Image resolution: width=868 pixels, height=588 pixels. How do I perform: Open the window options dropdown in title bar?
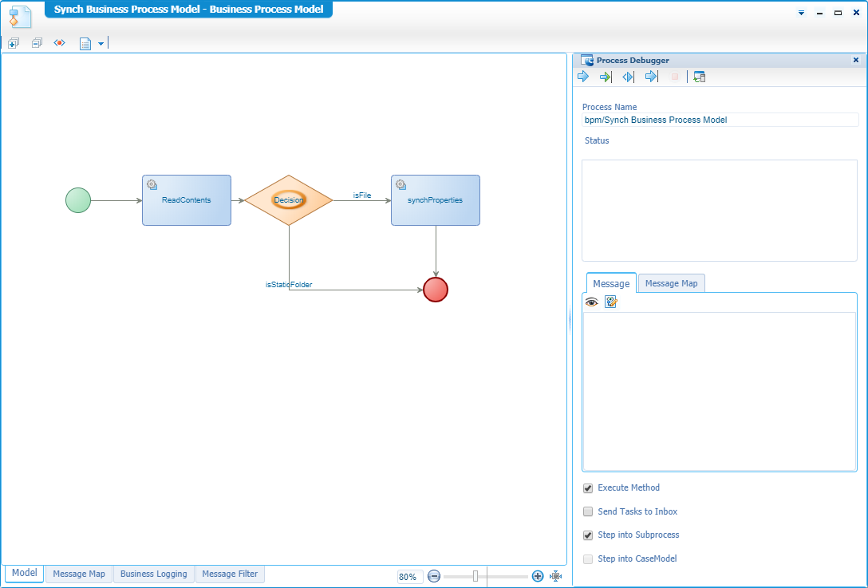coord(801,13)
